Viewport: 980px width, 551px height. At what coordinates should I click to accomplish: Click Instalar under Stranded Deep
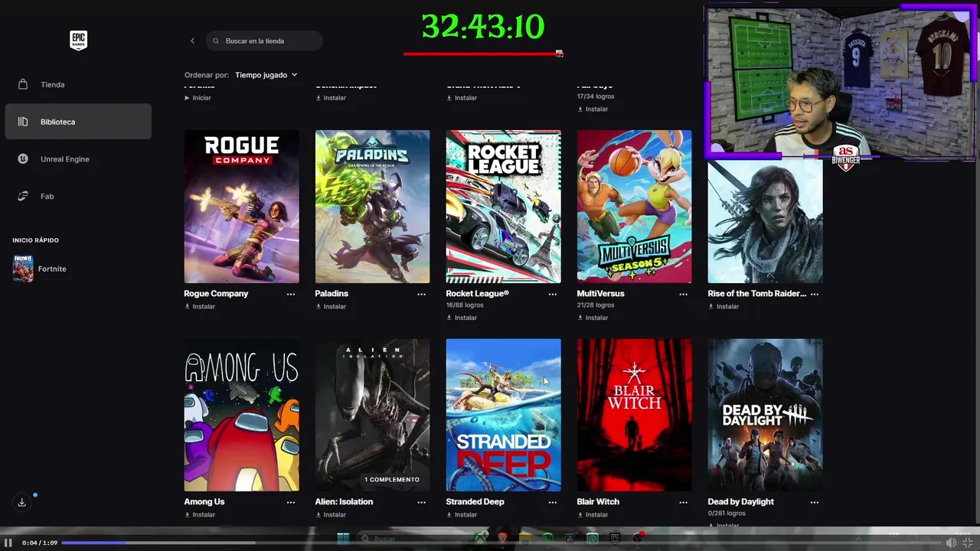click(x=462, y=514)
